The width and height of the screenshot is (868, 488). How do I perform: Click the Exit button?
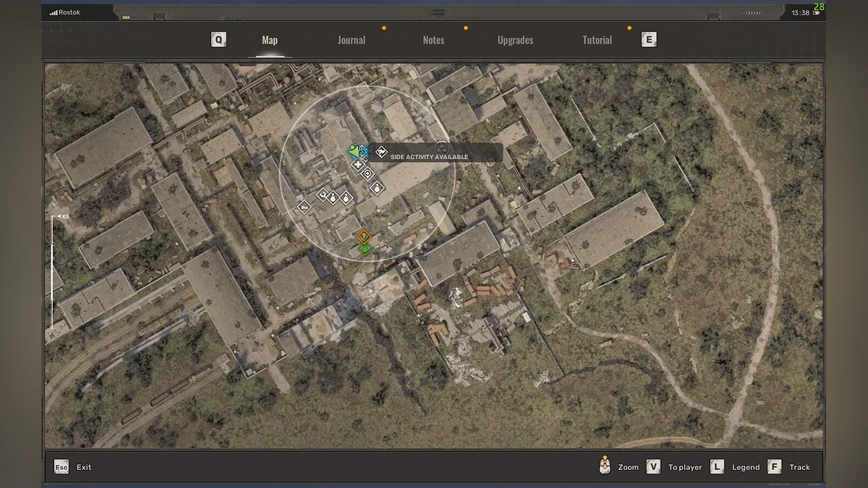point(73,467)
